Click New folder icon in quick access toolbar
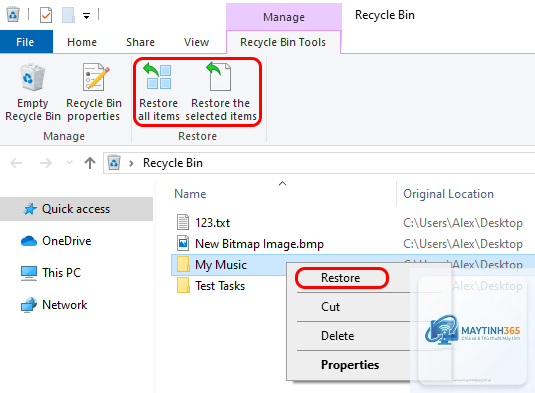Viewport: 535px width, 393px height. pos(68,15)
